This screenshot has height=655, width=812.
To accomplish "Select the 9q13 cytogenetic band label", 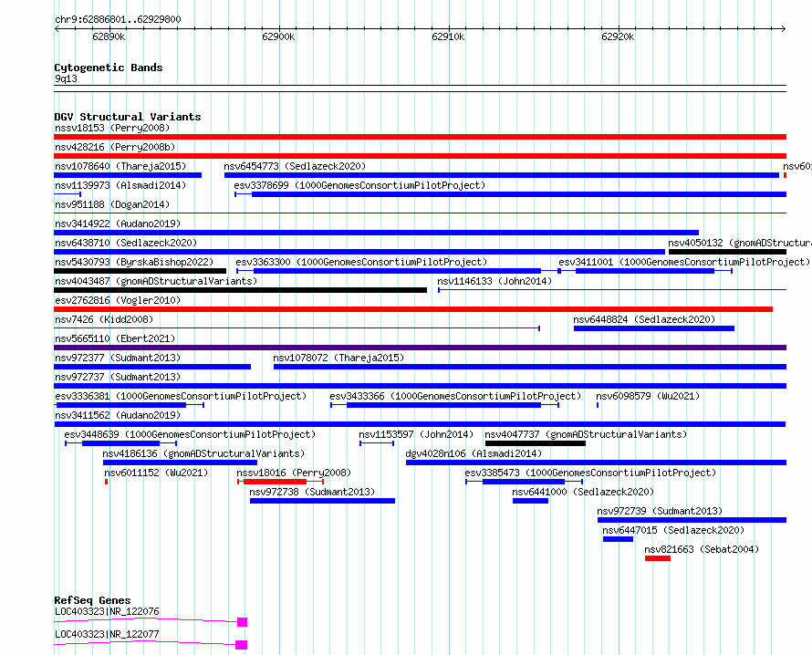I will click(66, 78).
